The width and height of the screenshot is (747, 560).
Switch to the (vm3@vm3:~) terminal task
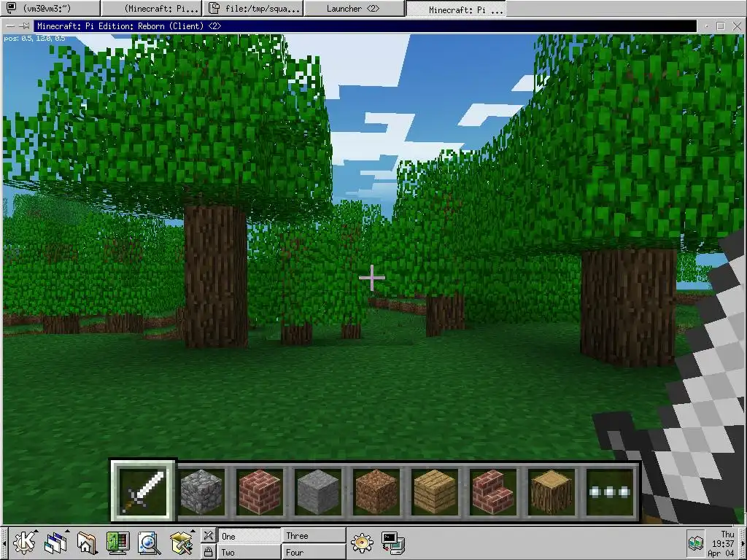coord(50,9)
